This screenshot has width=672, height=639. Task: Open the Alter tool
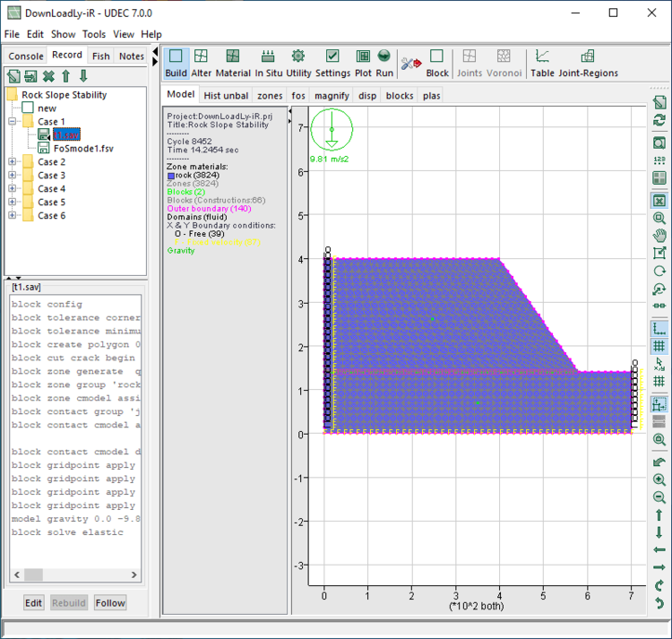(x=201, y=63)
